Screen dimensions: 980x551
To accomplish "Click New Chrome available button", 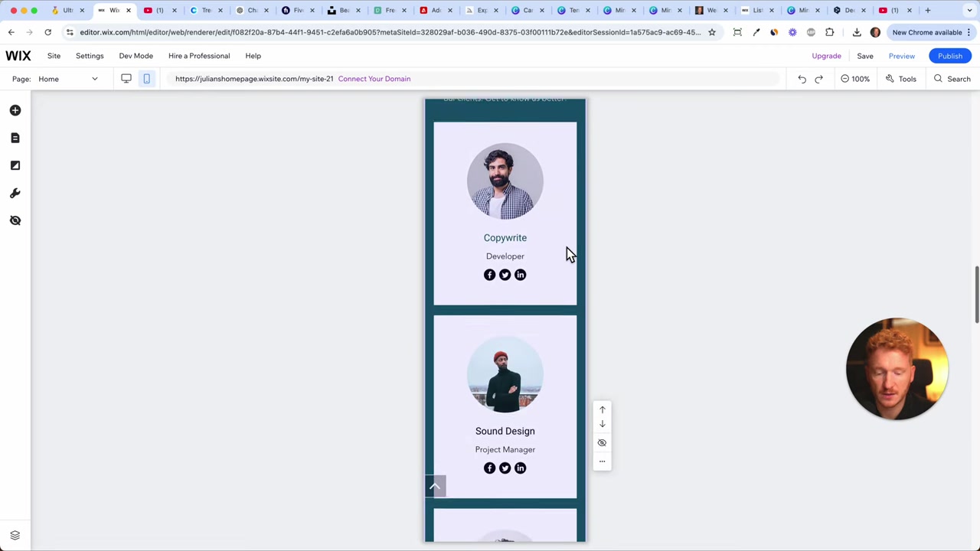I will click(x=932, y=32).
